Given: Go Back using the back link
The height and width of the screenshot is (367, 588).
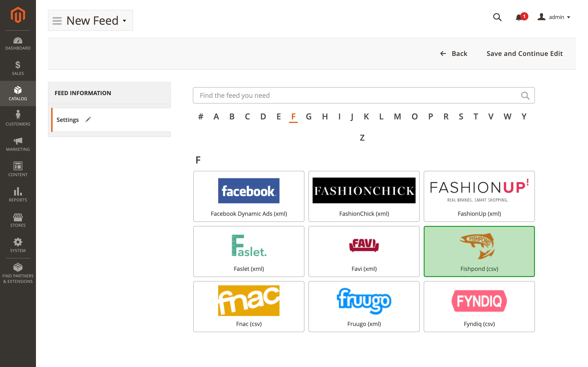Looking at the screenshot, I should click(454, 53).
